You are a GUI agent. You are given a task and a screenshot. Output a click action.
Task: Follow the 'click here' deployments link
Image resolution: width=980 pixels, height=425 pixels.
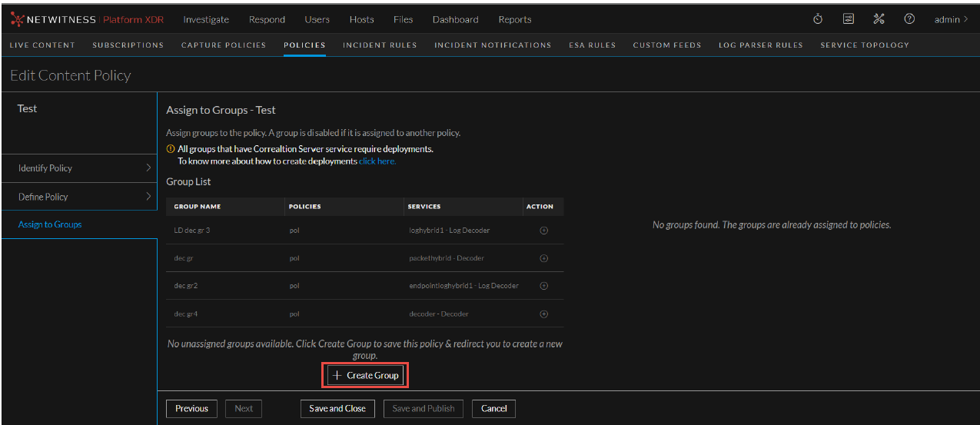tap(377, 161)
